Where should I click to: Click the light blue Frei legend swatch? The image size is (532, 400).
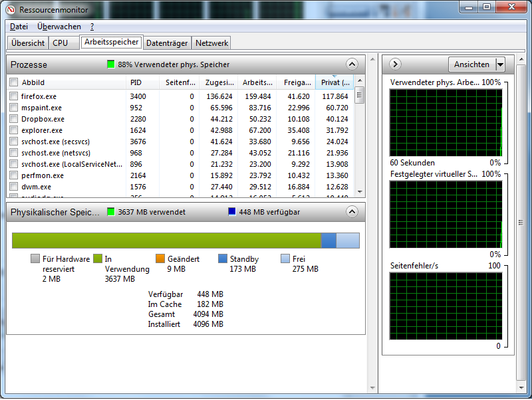(285, 258)
